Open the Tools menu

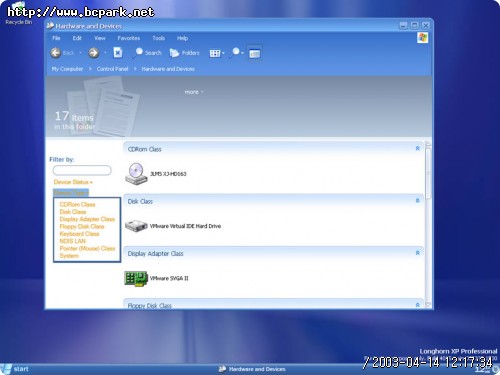pyautogui.click(x=159, y=38)
